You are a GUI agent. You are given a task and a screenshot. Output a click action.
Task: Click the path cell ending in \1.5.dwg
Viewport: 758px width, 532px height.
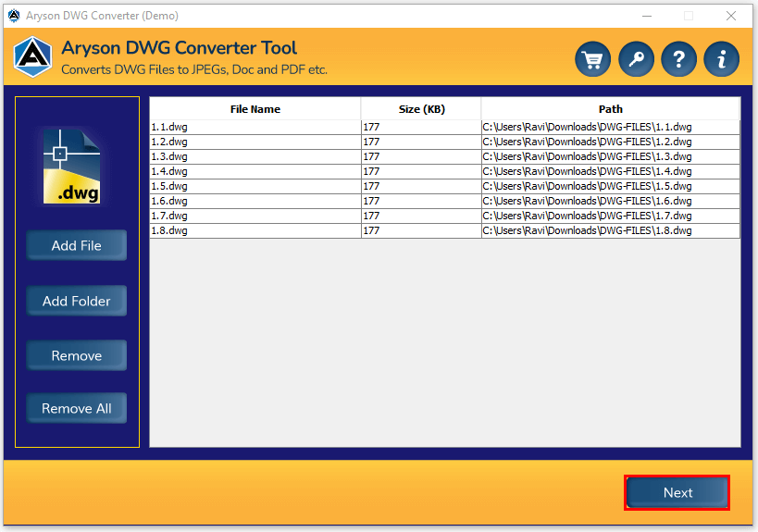click(611, 186)
